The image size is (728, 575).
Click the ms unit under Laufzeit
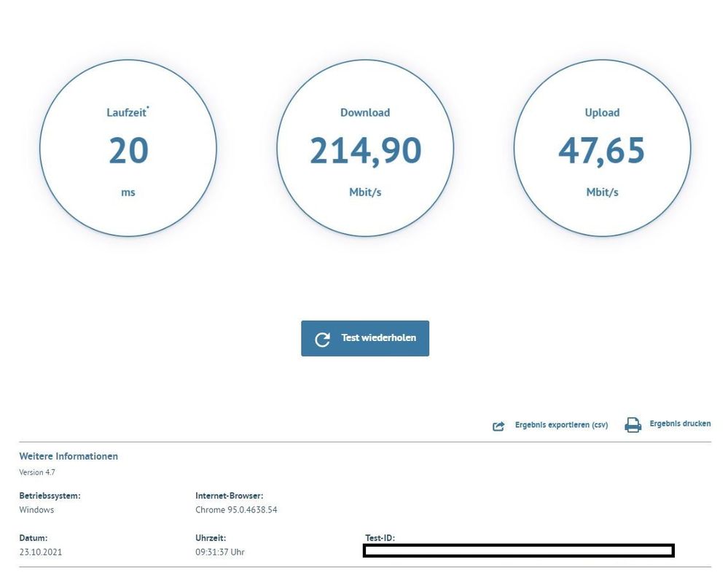[x=128, y=192]
